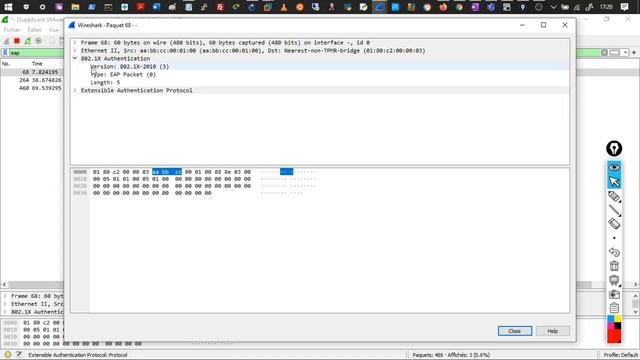Click the lightbulb icon above the annotation toolbar

[x=614, y=148]
